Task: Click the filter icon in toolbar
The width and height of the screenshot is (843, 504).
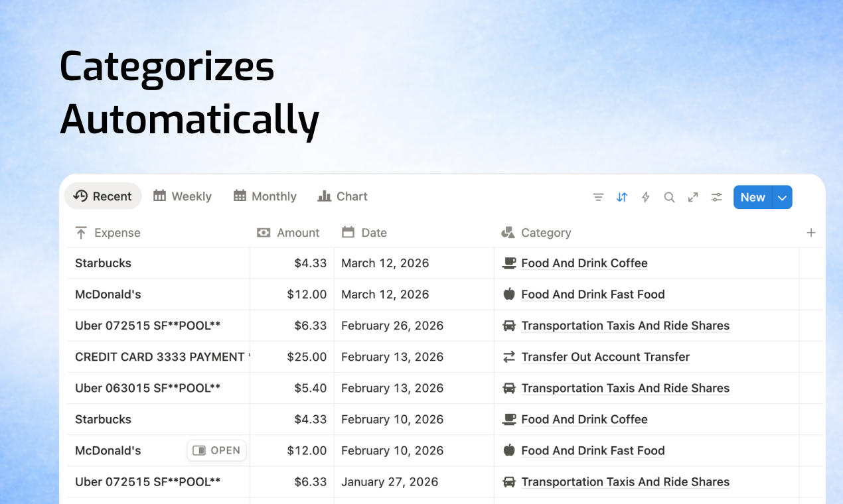Action: pyautogui.click(x=598, y=197)
